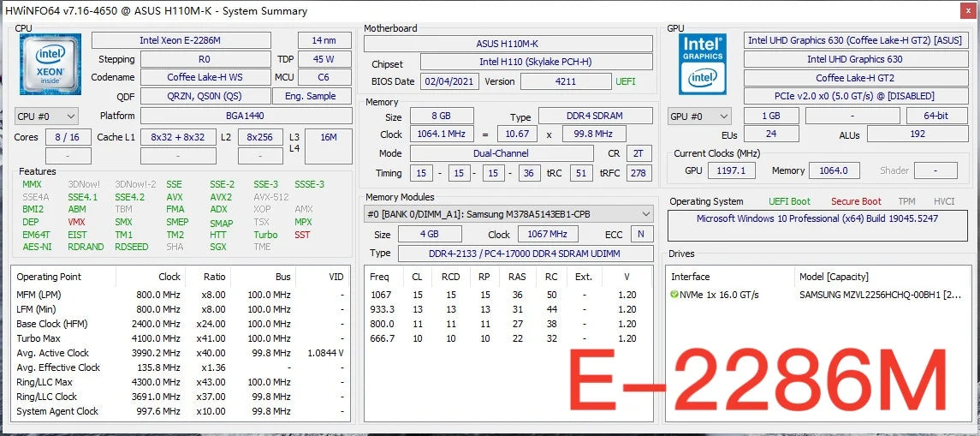Viewport: 980px width, 436px height.
Task: Select the Coffee Lake-H WS codename field
Action: tap(205, 78)
